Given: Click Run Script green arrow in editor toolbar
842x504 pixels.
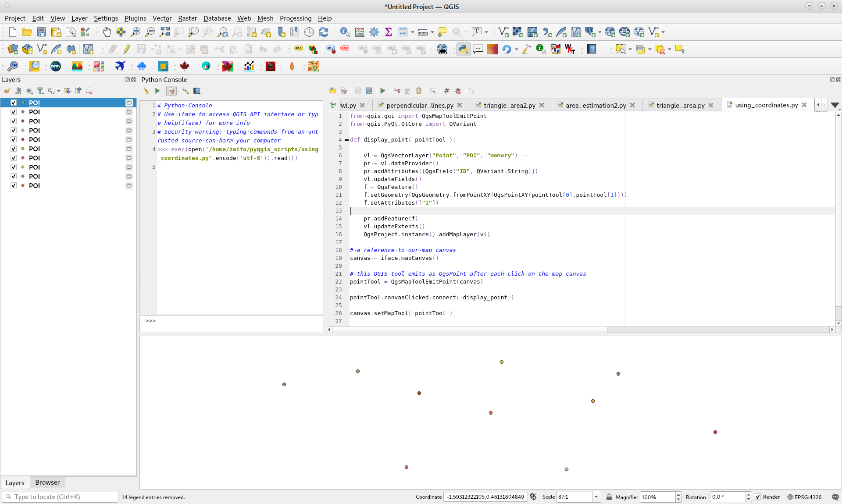Looking at the screenshot, I should 382,91.
